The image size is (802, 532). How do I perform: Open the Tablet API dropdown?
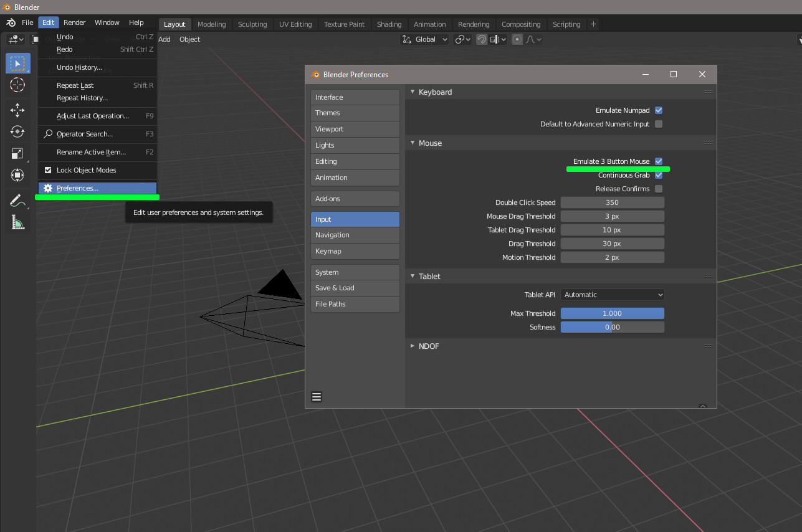pyautogui.click(x=613, y=295)
